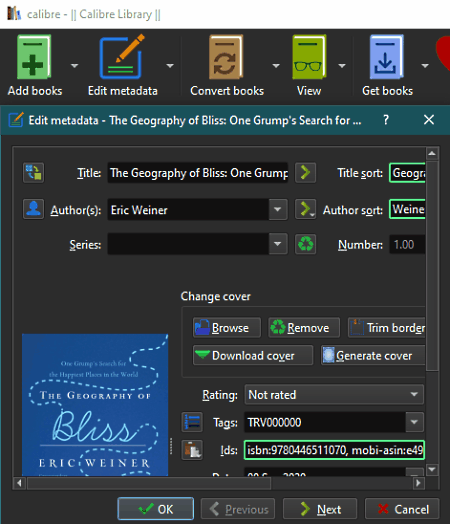This screenshot has height=524, width=450.
Task: Click the Title text field
Action: [198, 173]
